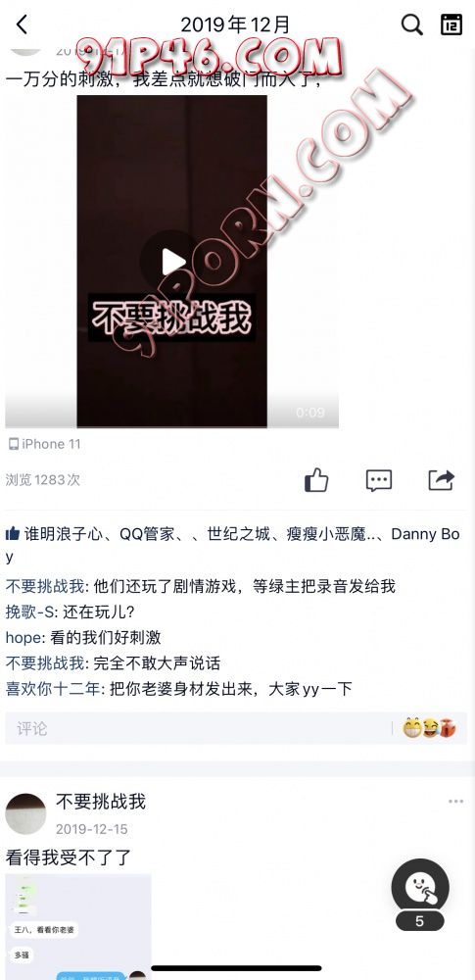475x980 pixels.
Task: Tap the floating smiley button with 5
Action: point(420,888)
